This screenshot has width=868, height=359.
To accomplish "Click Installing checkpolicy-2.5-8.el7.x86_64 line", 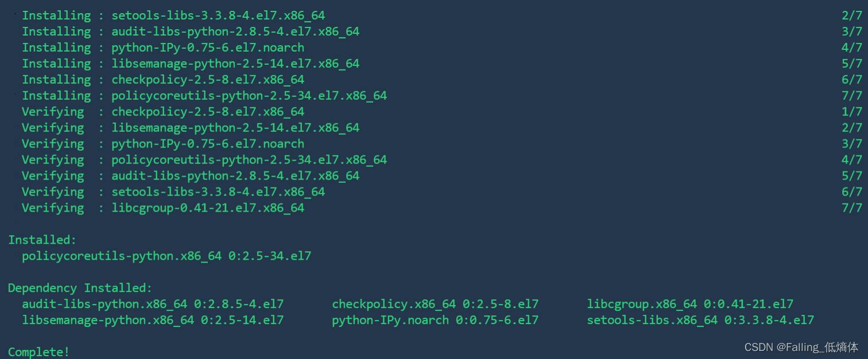I will point(163,80).
